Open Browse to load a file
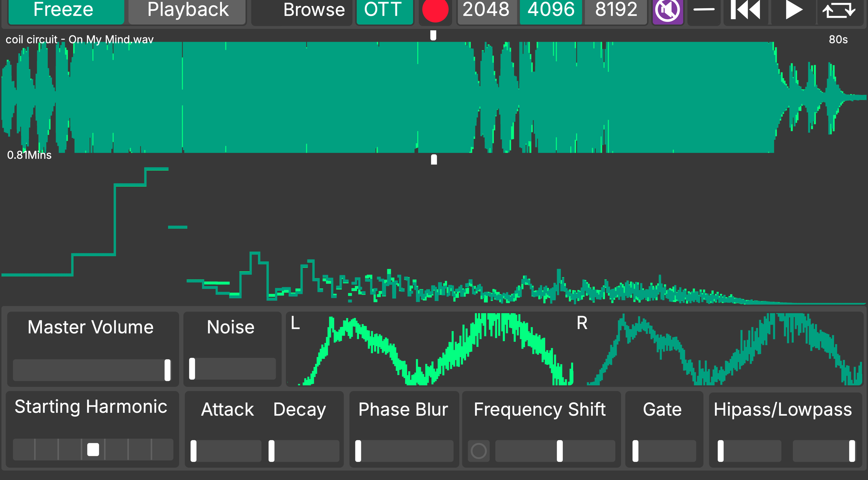The image size is (868, 480). point(313,10)
